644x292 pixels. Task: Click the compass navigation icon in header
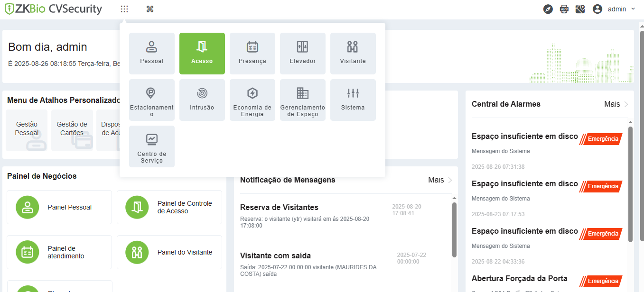point(548,9)
